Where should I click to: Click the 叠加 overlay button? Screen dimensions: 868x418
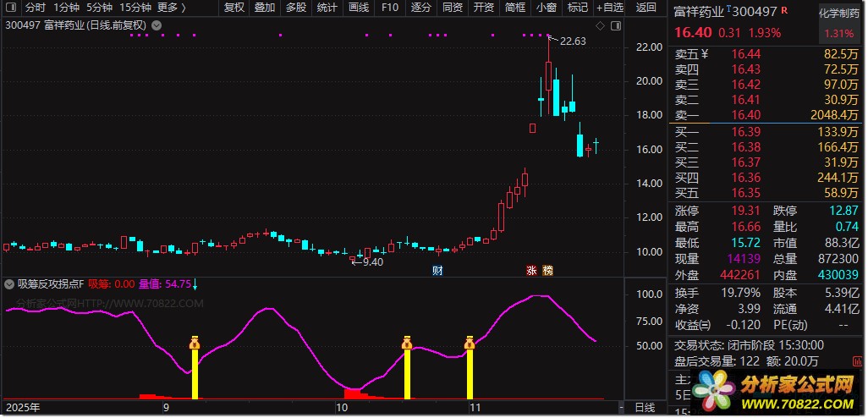click(265, 8)
